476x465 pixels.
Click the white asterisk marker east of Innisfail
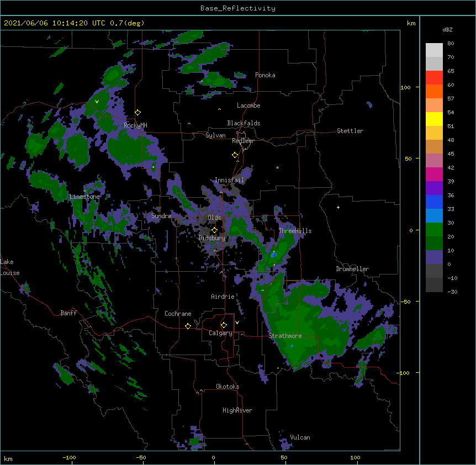pyautogui.click(x=277, y=167)
